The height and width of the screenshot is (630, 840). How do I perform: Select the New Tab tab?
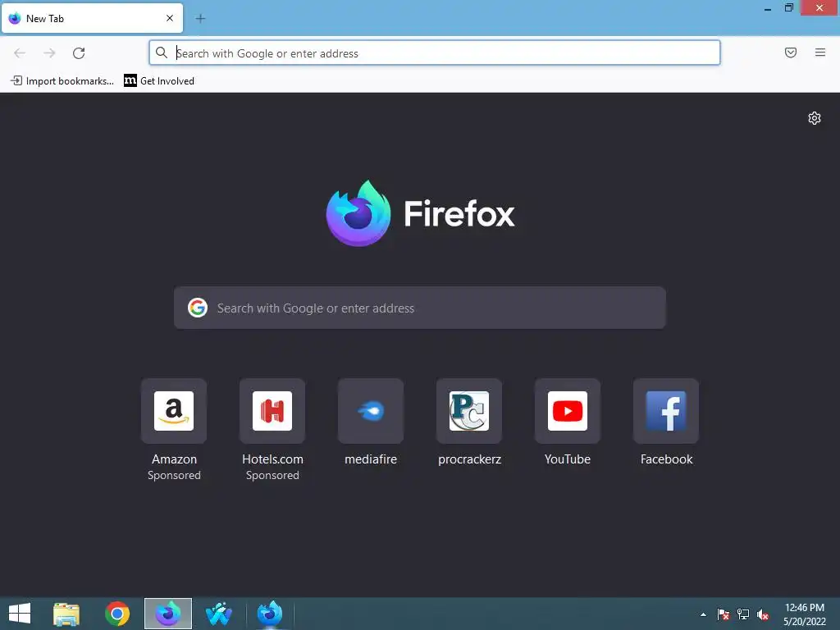[92, 18]
